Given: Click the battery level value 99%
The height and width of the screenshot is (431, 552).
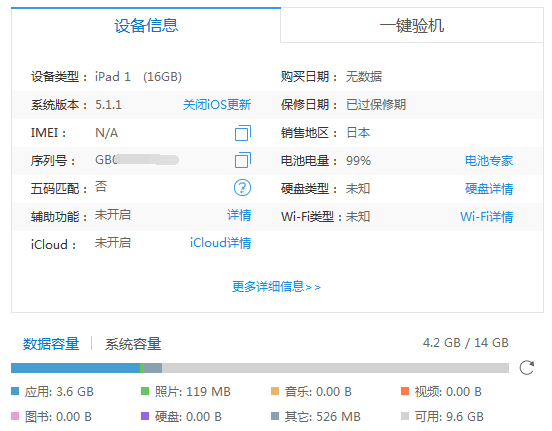Looking at the screenshot, I should (x=358, y=161).
